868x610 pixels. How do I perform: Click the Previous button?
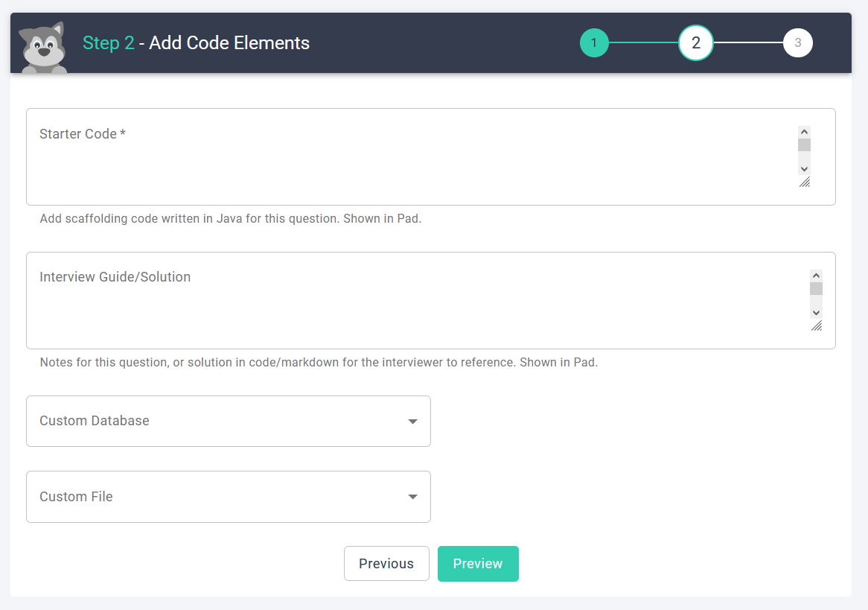coord(386,564)
